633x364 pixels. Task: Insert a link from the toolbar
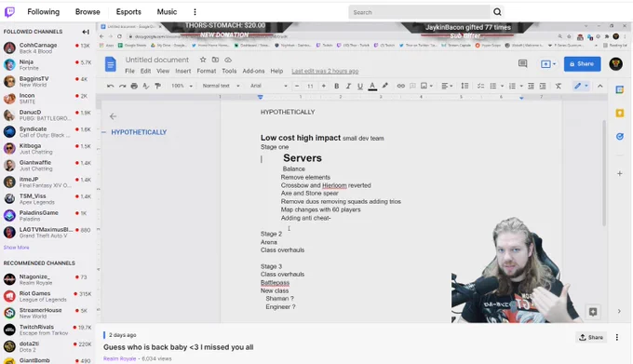(400, 86)
